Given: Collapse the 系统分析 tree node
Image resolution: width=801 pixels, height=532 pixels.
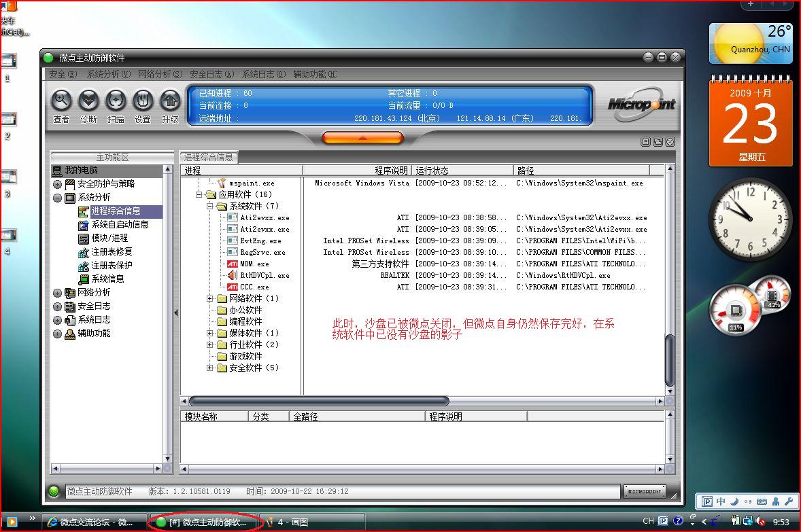Looking at the screenshot, I should pyautogui.click(x=57, y=198).
